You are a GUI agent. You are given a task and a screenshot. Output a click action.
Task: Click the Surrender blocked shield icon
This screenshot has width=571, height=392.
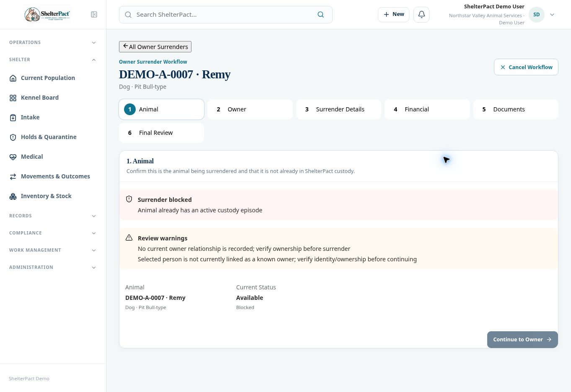(129, 199)
